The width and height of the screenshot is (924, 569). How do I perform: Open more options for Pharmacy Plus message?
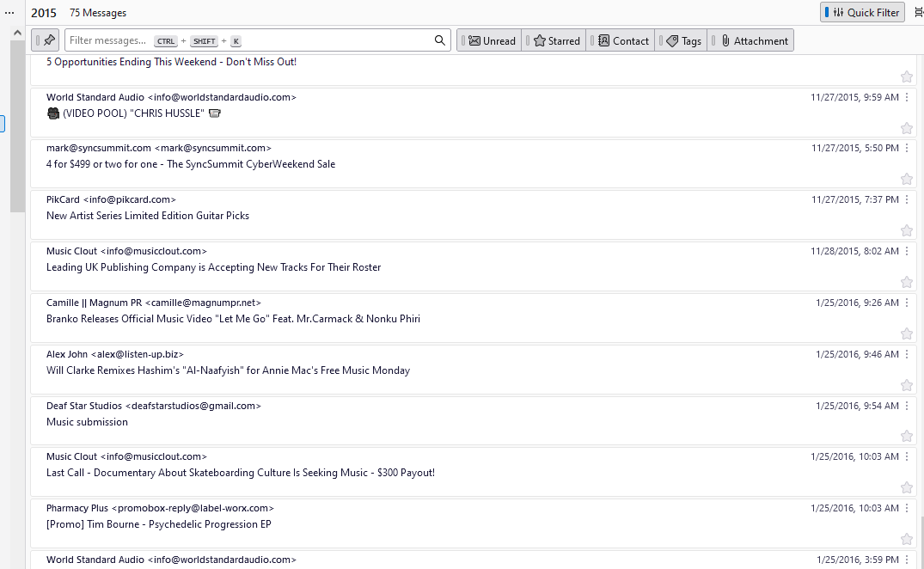pos(907,508)
